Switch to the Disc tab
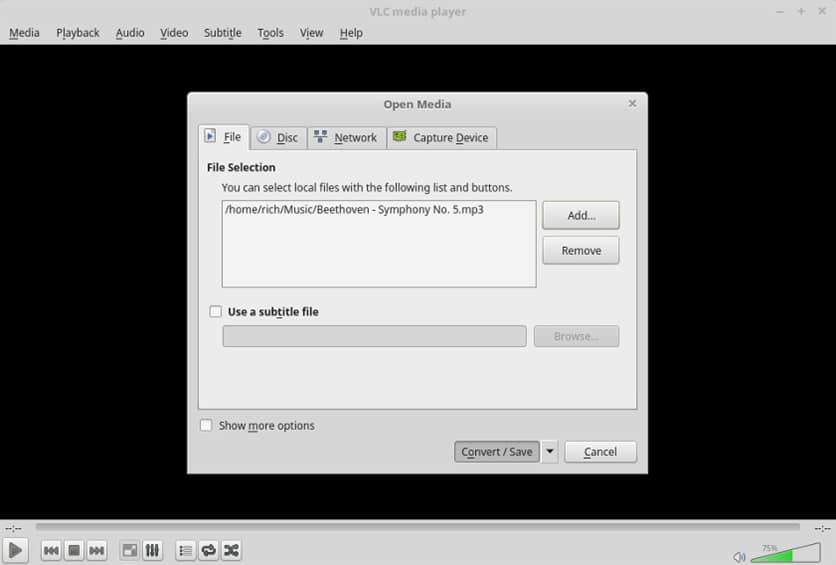 (x=278, y=138)
